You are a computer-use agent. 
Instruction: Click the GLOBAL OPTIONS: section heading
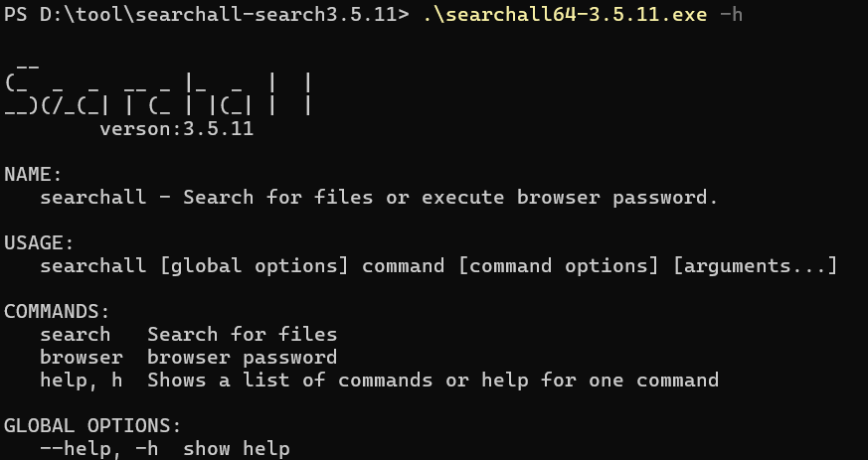click(x=92, y=425)
